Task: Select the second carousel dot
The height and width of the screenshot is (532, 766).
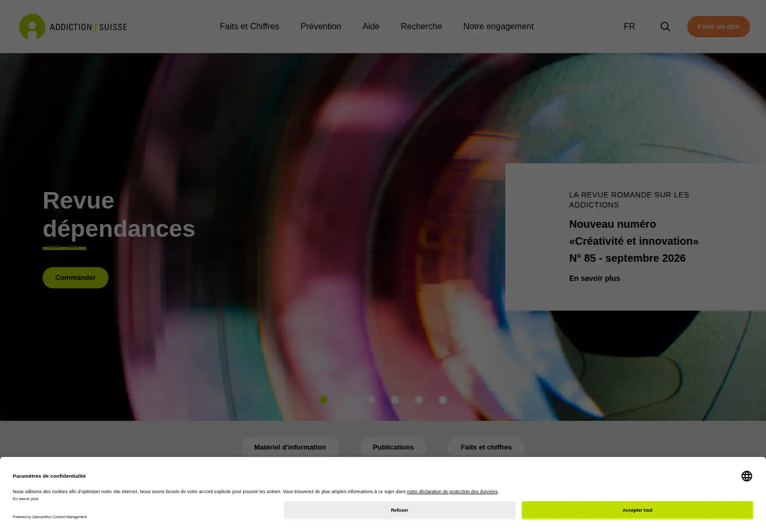Action: (347, 400)
